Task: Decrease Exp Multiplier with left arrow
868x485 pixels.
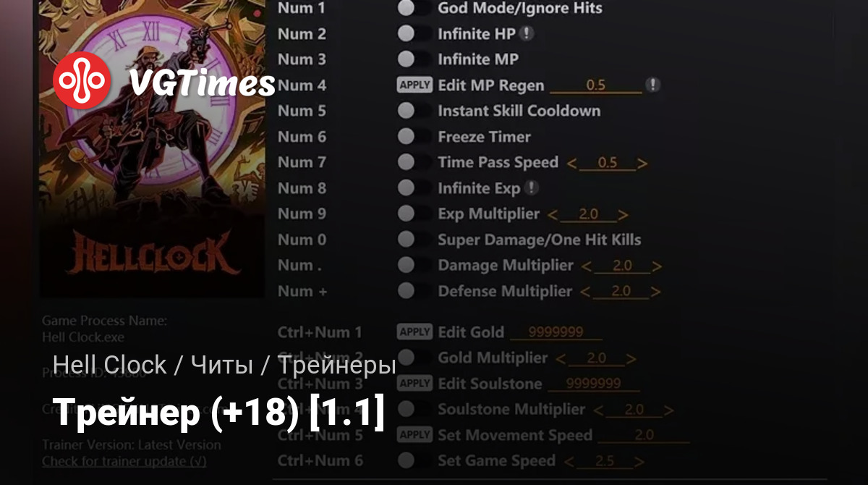Action: click(553, 214)
